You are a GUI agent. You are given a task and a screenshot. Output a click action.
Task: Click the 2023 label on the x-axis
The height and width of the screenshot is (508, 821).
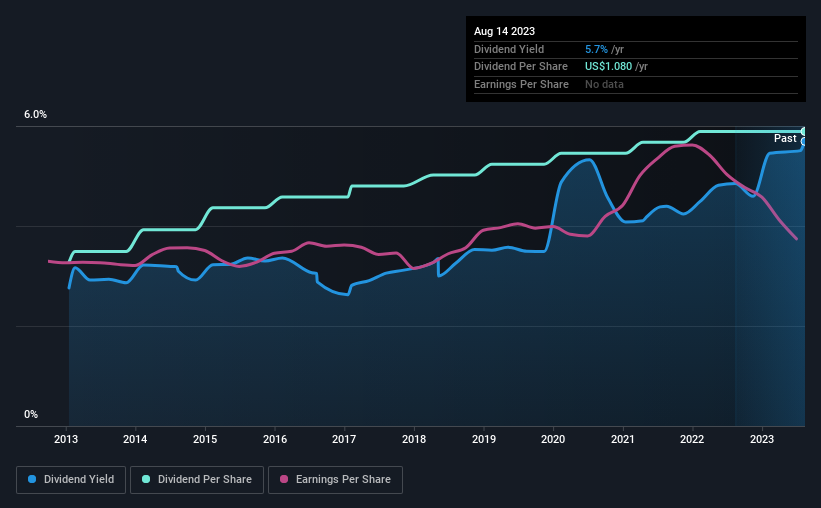[x=762, y=438]
